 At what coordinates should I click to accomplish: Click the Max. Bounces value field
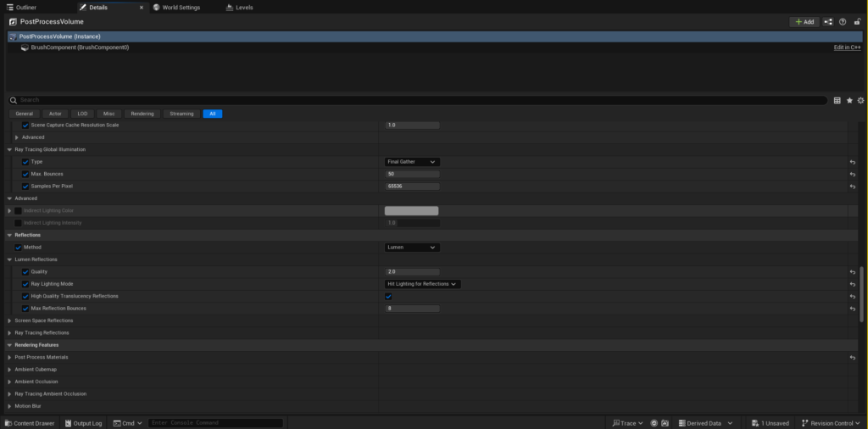tap(413, 174)
